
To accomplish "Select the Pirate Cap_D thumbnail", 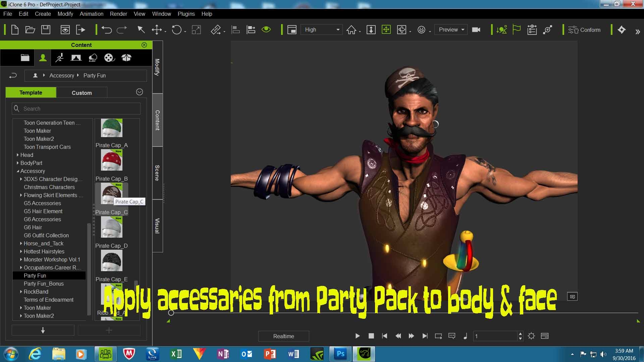I will (x=112, y=227).
